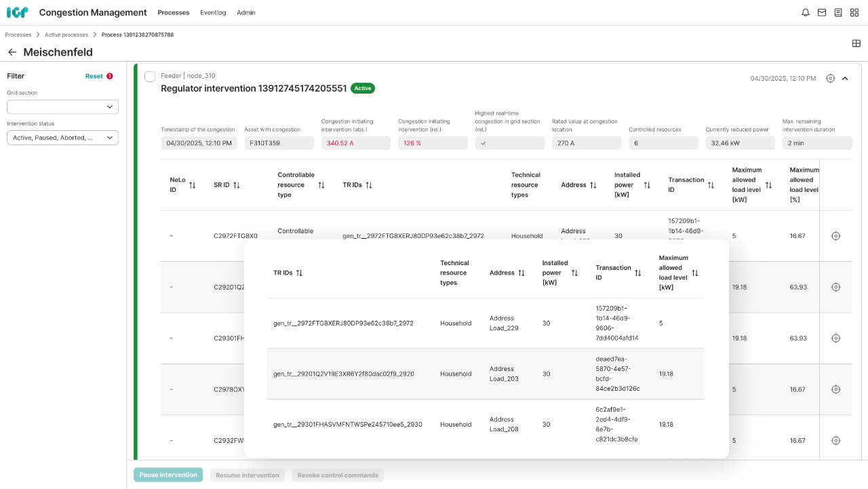Viewport: 868px width, 489px height.
Task: Select the Regulator intervention checkbox
Action: click(150, 77)
